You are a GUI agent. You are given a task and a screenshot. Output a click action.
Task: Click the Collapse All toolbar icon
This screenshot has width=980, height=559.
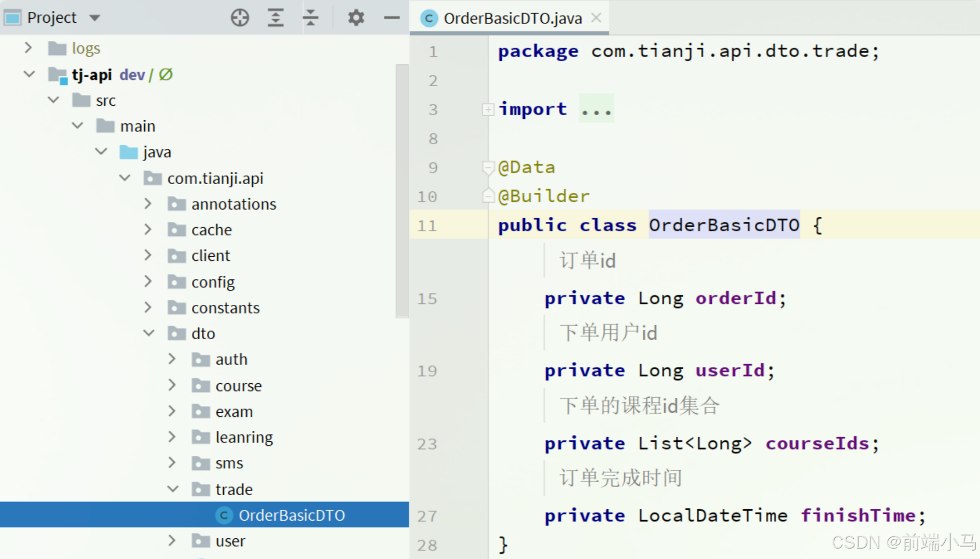tap(311, 18)
